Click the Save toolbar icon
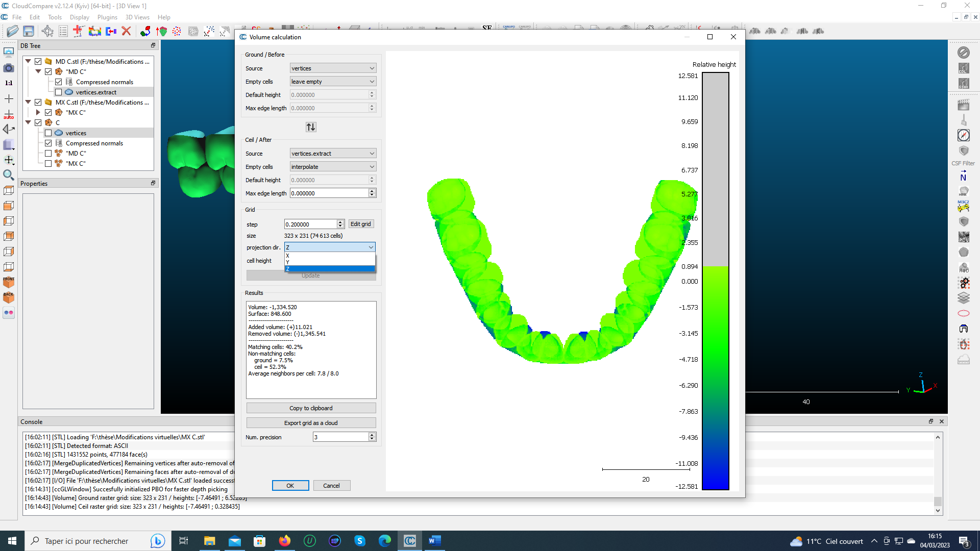The height and width of the screenshot is (551, 980). click(x=29, y=31)
